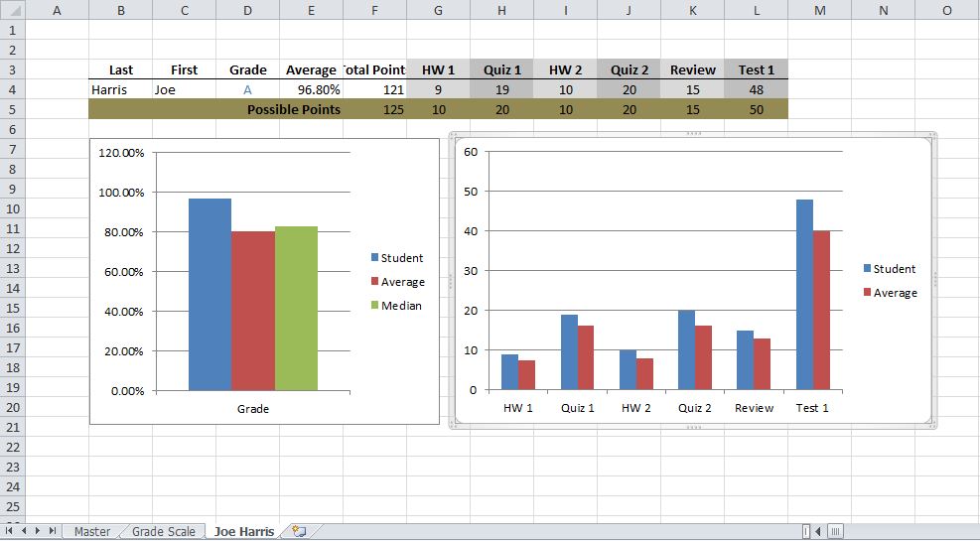Jump to last sheet navigation arrow
980x541 pixels.
[x=52, y=532]
